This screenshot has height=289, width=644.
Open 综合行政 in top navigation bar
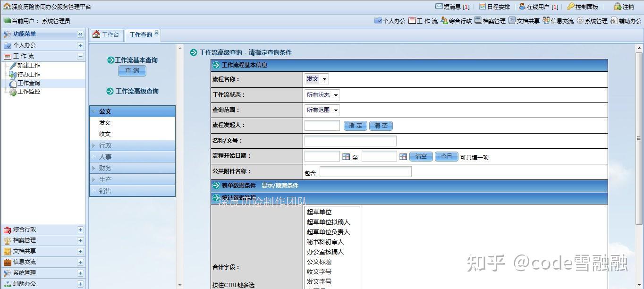click(x=456, y=21)
